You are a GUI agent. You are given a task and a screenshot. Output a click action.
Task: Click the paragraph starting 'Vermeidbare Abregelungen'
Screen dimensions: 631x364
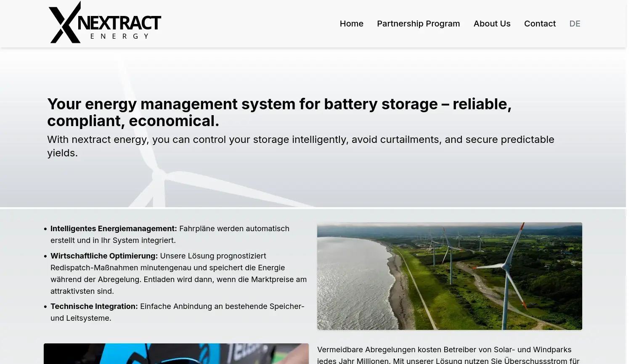click(448, 355)
